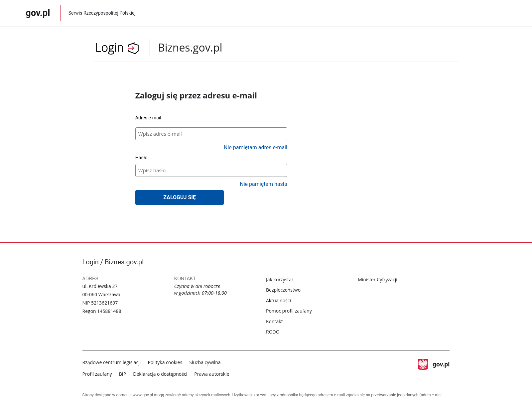Open 'Pomoc profil zaufany' link
Screen dimensions: 532x399
coord(289,311)
